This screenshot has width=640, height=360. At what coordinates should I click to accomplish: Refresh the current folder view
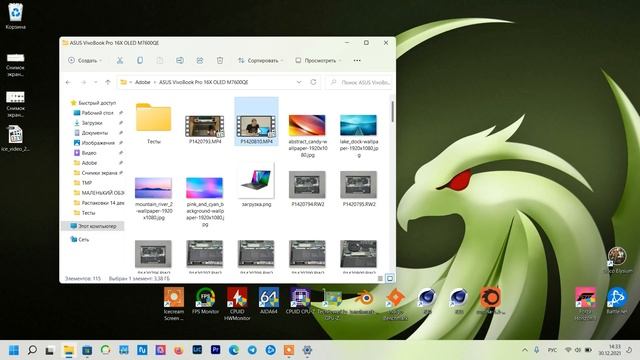pyautogui.click(x=313, y=82)
